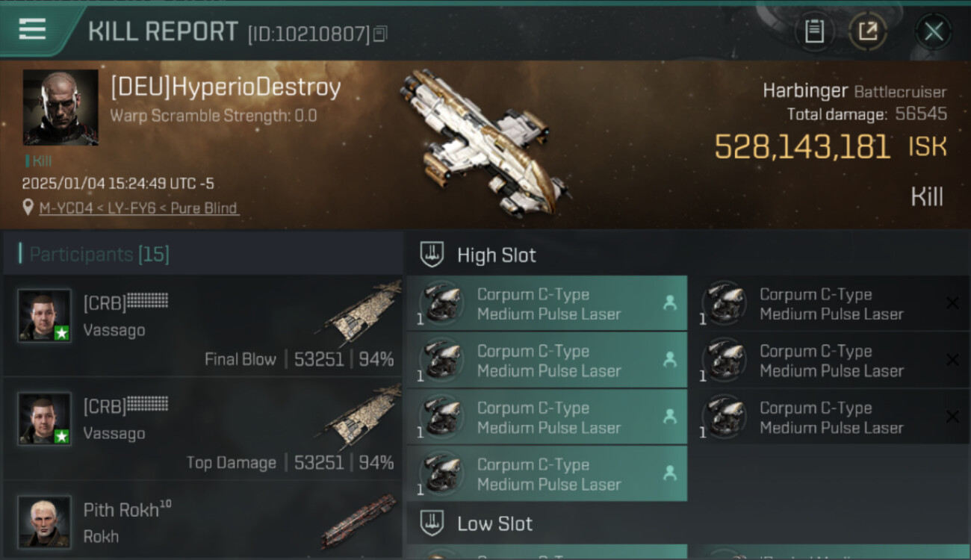The image size is (971, 560).
Task: View Top Damage Vassago participant entry
Action: (202, 429)
